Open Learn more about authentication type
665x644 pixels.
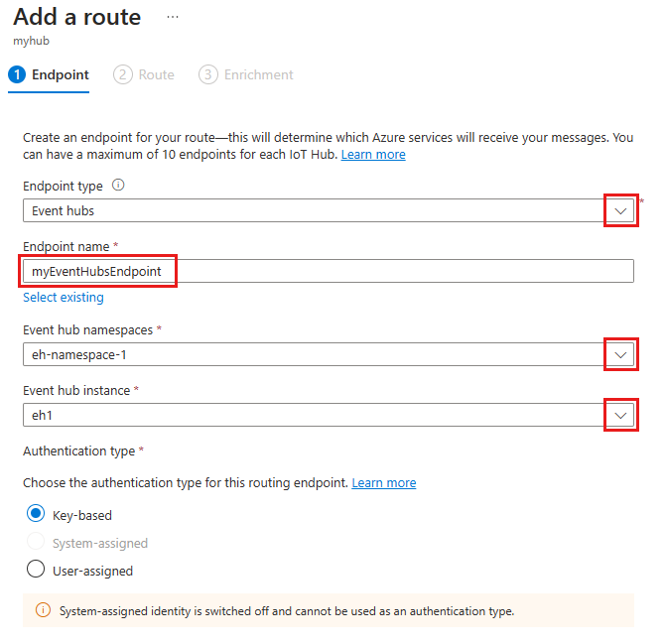(x=384, y=482)
